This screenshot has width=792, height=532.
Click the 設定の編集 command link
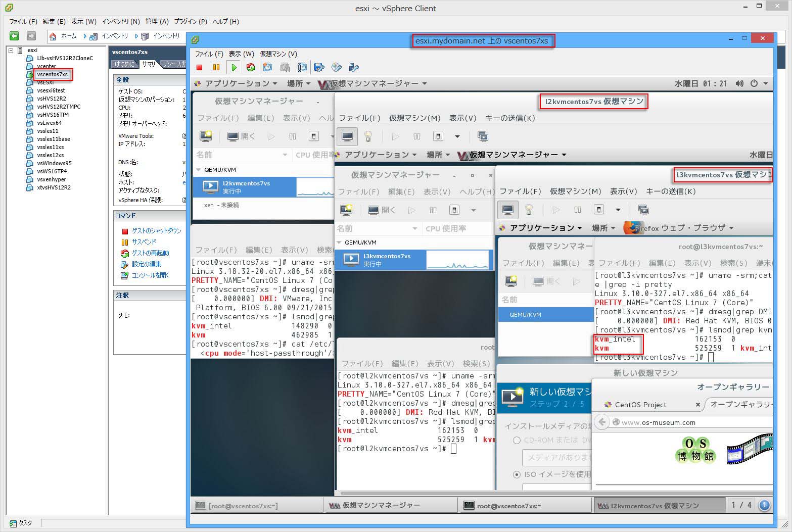(147, 264)
